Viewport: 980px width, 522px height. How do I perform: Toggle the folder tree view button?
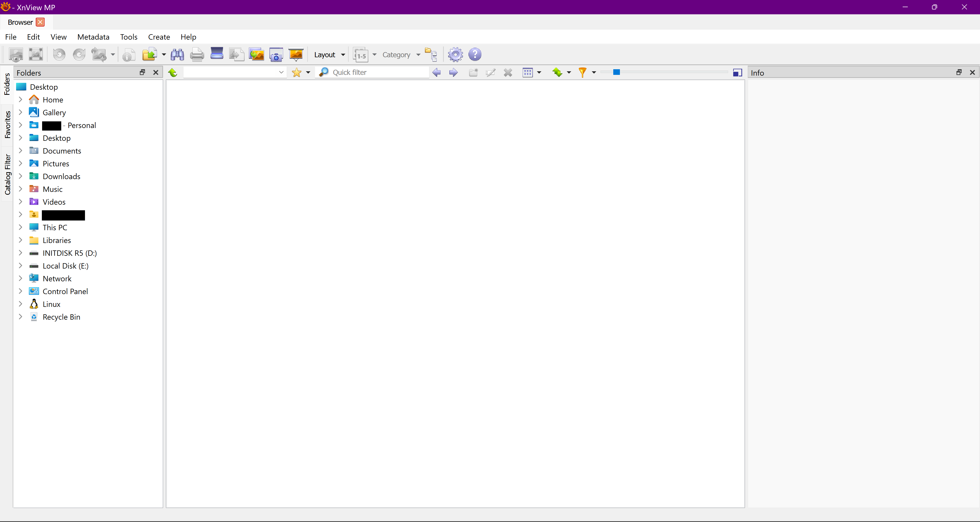tap(431, 55)
